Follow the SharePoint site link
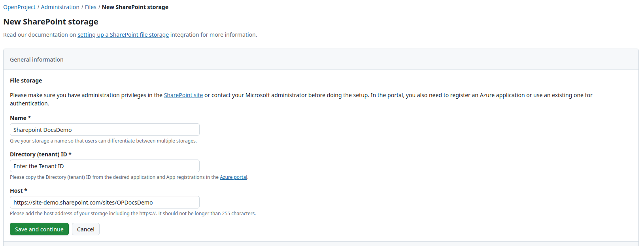 point(183,95)
